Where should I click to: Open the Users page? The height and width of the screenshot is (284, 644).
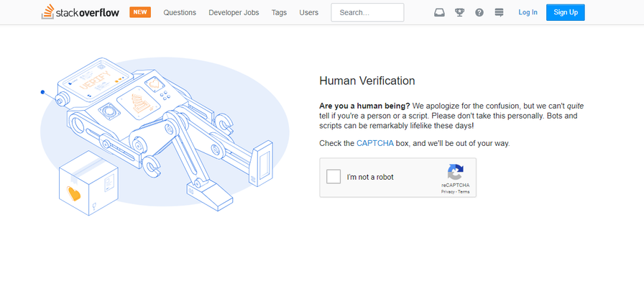coord(309,12)
